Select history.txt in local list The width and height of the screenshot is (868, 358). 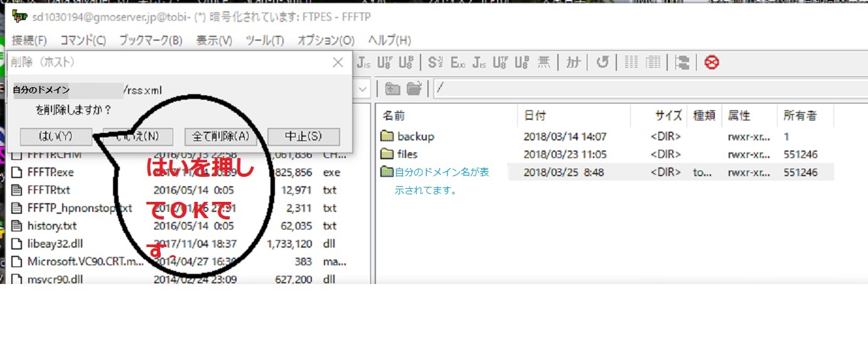[52, 226]
